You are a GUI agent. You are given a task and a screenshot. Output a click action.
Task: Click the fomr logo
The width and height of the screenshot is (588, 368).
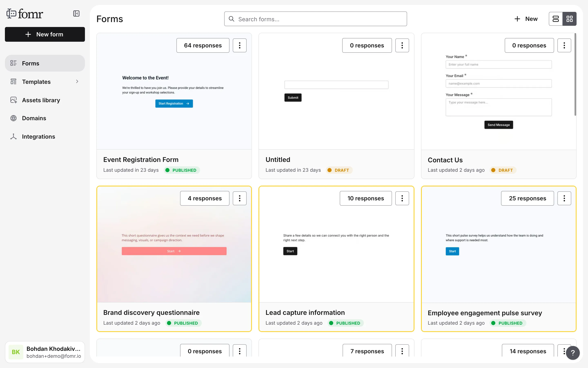pyautogui.click(x=24, y=14)
